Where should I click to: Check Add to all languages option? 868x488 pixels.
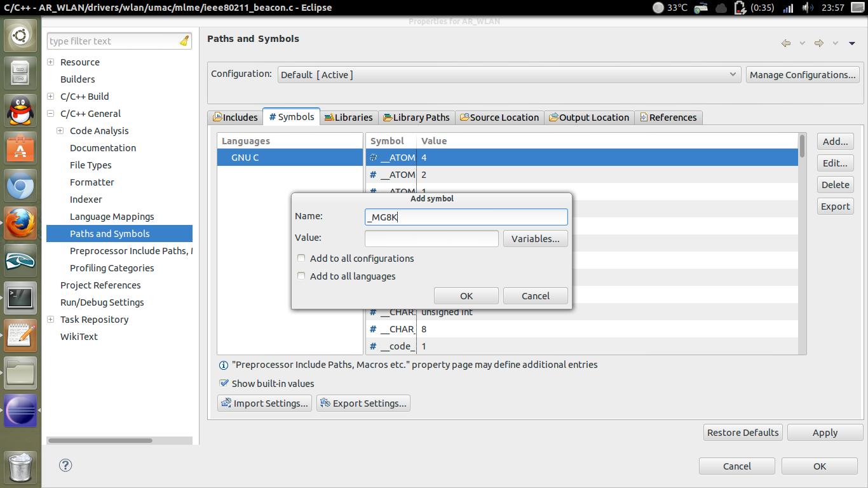(301, 276)
